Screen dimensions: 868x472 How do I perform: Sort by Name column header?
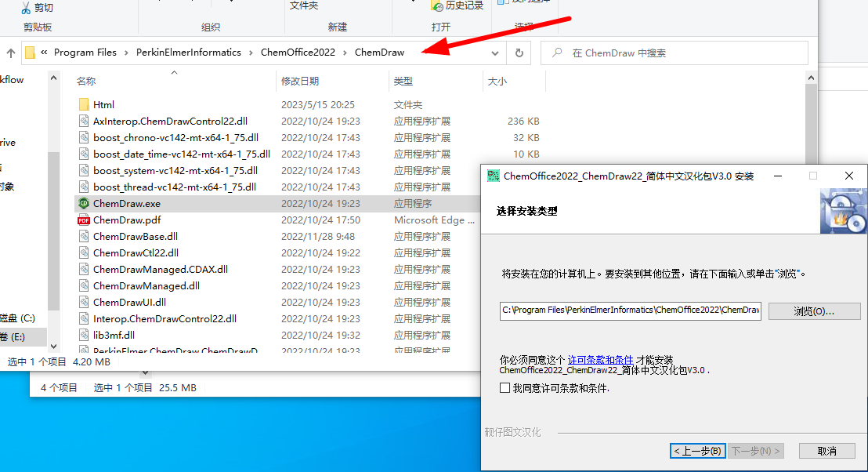[x=86, y=82]
